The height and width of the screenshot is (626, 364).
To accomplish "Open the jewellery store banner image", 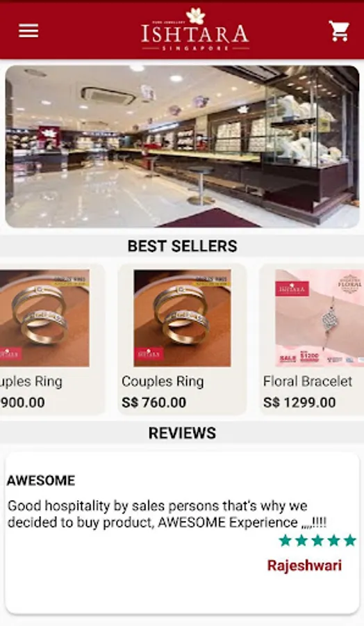I will coord(182,147).
